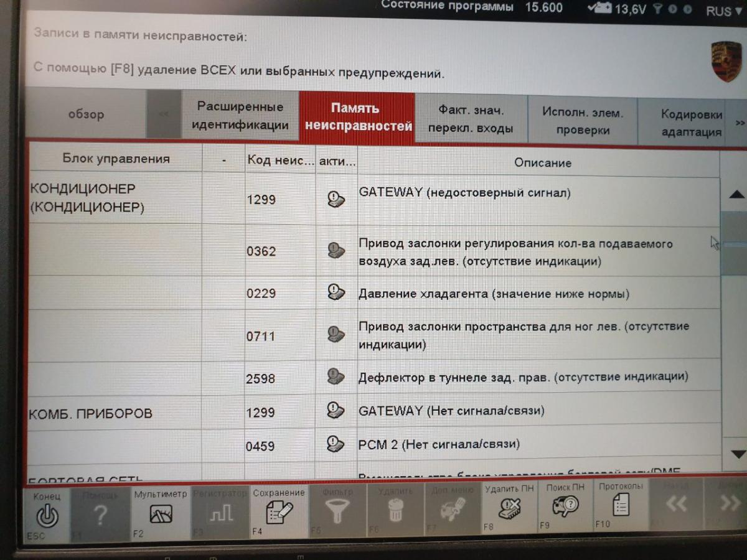Click the status icon for fault 0459
This screenshot has width=747, height=560.
336,444
